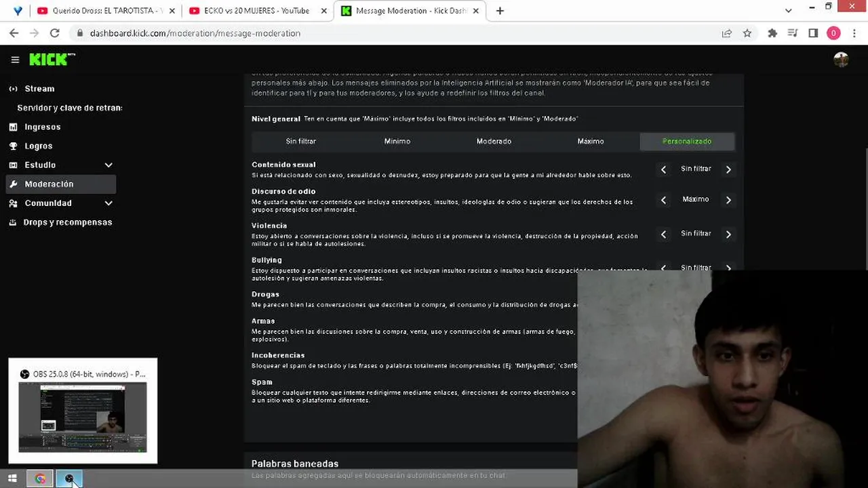Open the Windows Start button
868x488 pixels.
[12, 479]
